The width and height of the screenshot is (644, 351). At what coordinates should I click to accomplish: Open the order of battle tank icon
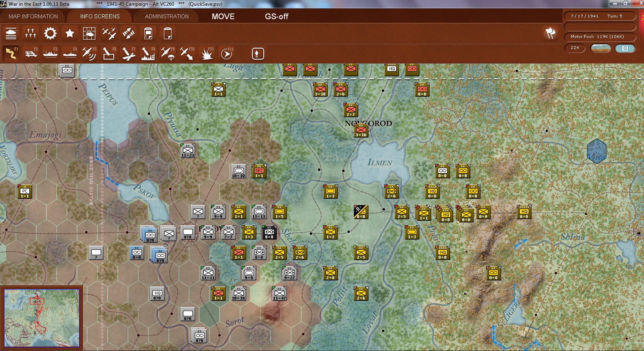[11, 33]
